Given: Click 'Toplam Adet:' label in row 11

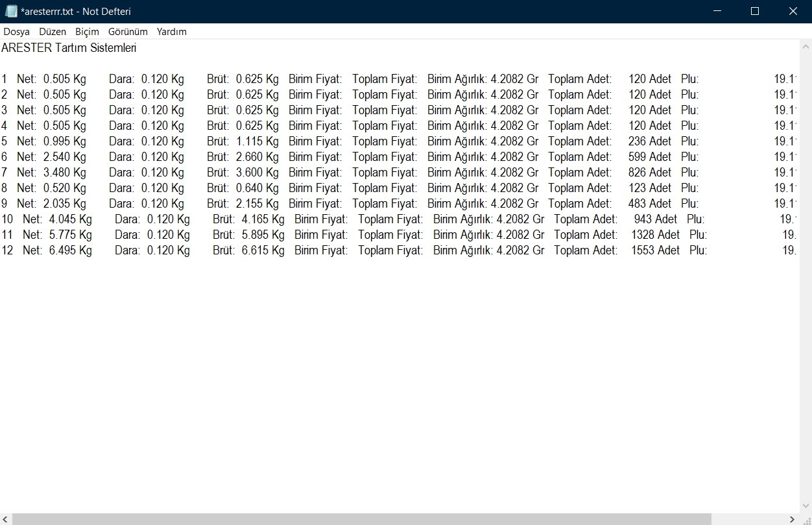Looking at the screenshot, I should coord(586,234).
